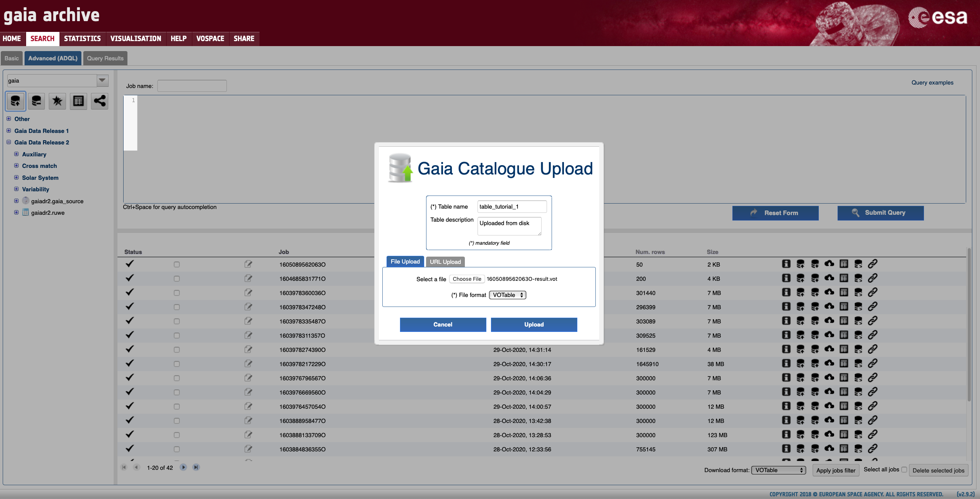
Task: Enable Select all jobs checkbox
Action: pos(904,470)
